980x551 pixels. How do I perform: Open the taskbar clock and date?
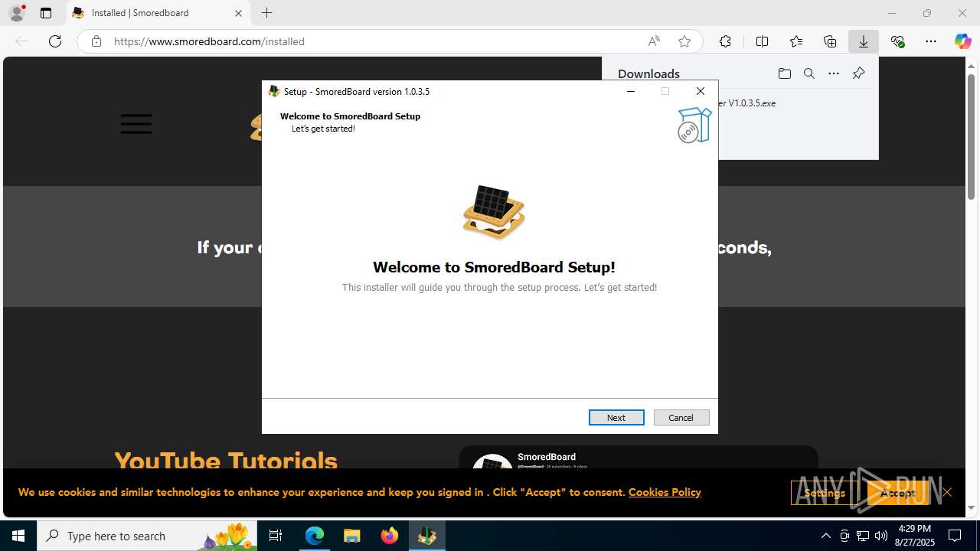tap(914, 536)
